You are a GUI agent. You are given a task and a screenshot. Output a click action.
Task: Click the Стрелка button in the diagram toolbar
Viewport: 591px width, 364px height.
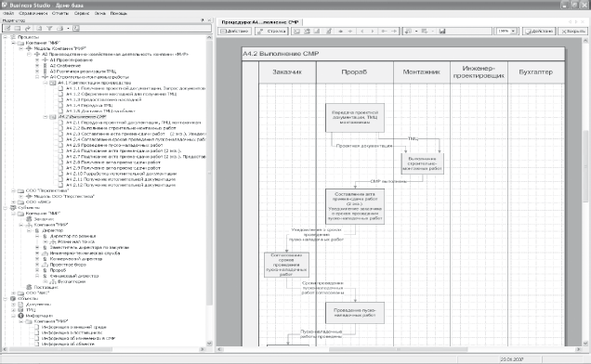tap(271, 32)
